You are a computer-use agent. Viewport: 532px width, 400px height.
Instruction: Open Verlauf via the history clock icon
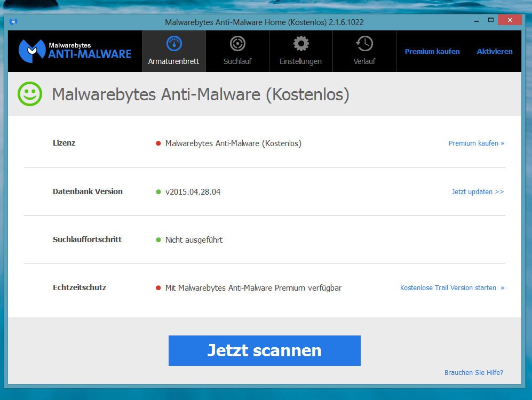coord(364,44)
